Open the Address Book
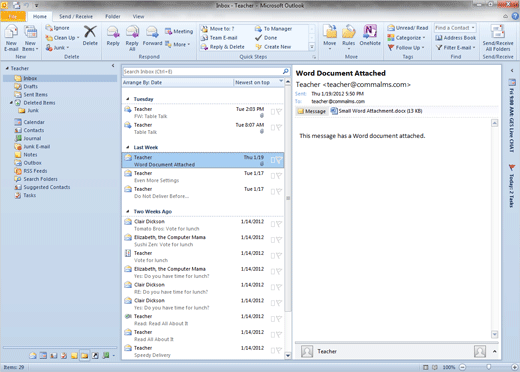 click(x=456, y=38)
